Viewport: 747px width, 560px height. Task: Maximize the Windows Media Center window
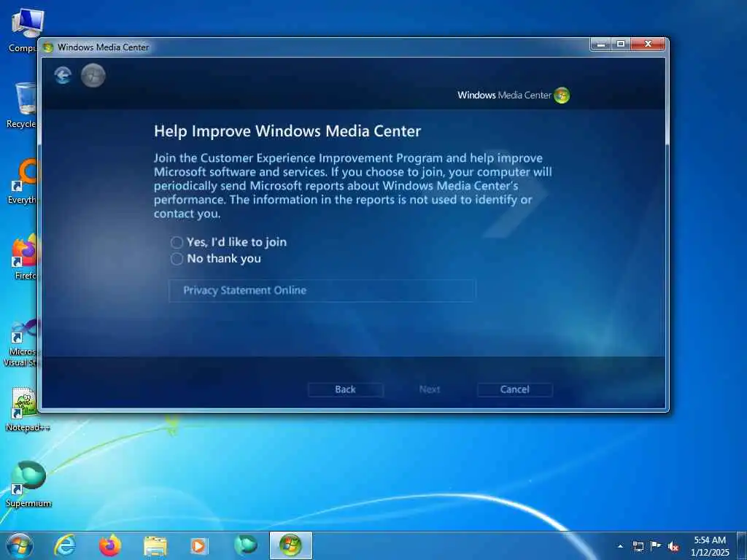(x=621, y=44)
